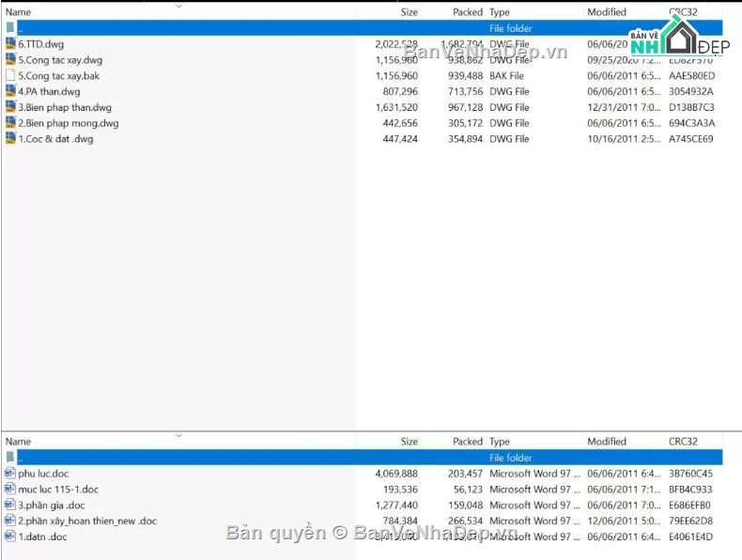Select the 2.Bien phap mong.dwg file
Viewport: 742px width, 560px height.
pos(68,123)
